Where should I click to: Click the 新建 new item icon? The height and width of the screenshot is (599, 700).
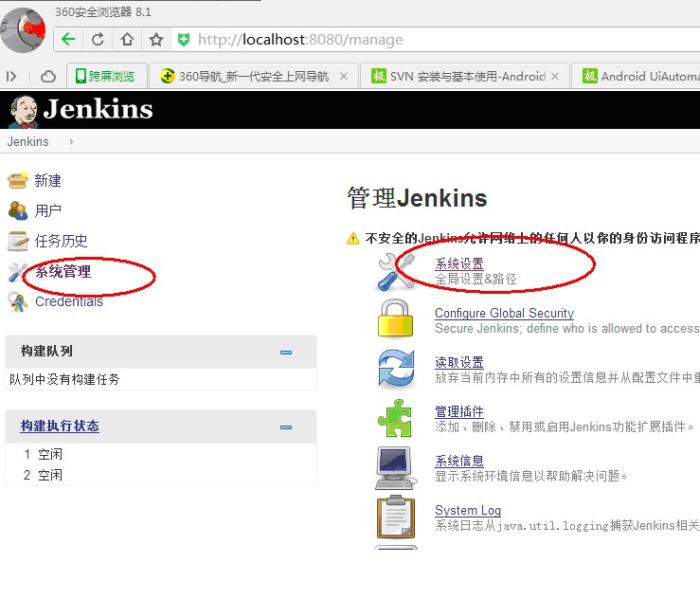[x=18, y=180]
